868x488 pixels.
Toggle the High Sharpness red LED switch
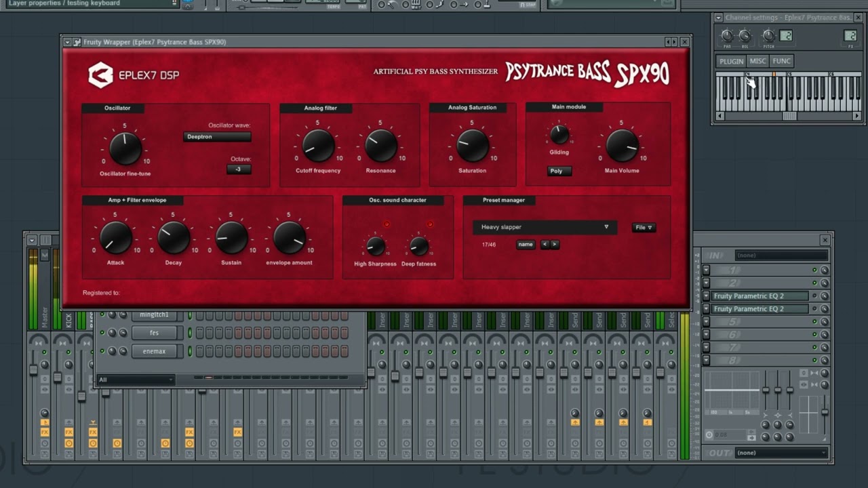pos(387,224)
